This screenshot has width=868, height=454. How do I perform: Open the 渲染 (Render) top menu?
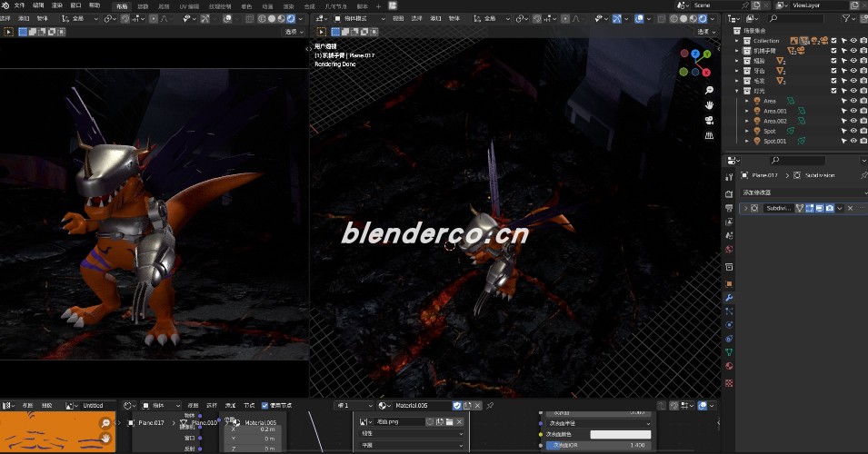(x=57, y=5)
